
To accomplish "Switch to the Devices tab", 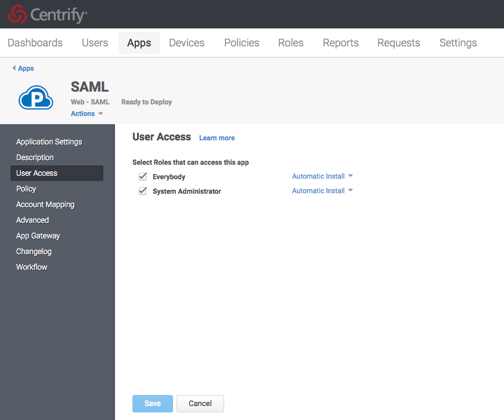I will pyautogui.click(x=187, y=43).
